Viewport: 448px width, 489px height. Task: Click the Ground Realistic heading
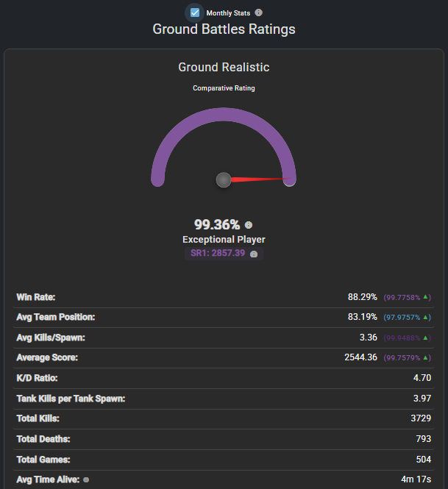[x=224, y=68]
